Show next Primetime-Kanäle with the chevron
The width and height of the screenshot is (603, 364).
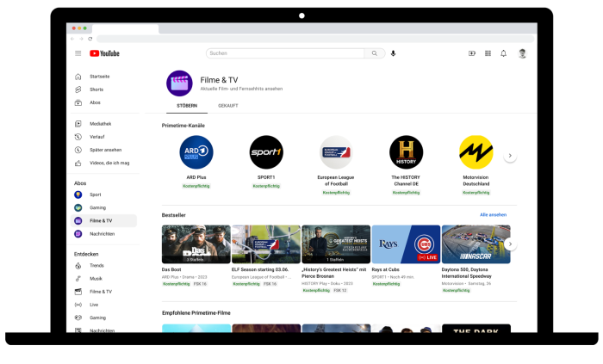point(510,156)
